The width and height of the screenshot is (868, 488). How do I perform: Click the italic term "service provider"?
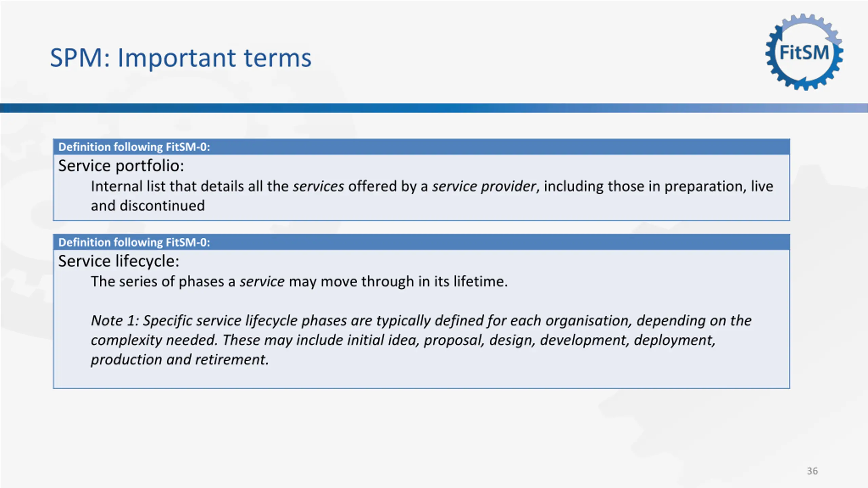(x=484, y=187)
